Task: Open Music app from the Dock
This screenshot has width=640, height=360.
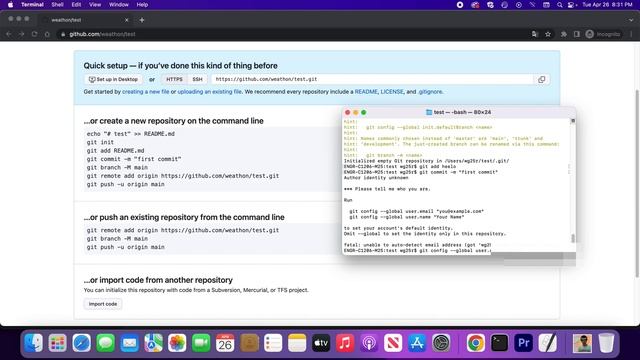Action: [345, 343]
